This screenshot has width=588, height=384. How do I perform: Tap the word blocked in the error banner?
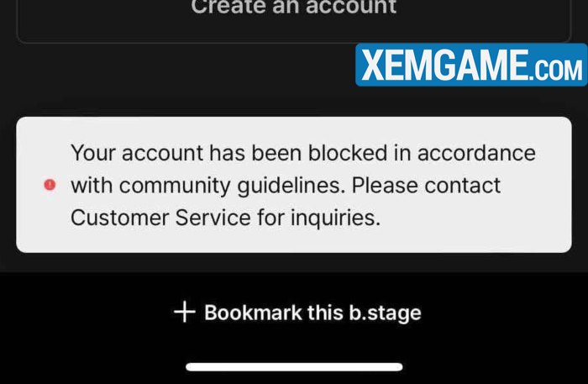pos(348,153)
